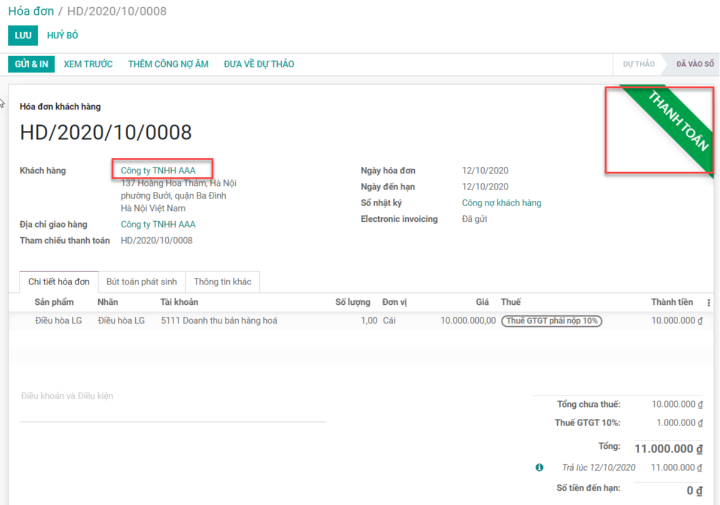Open the Hóa đơn breadcrumb link

pyautogui.click(x=29, y=11)
